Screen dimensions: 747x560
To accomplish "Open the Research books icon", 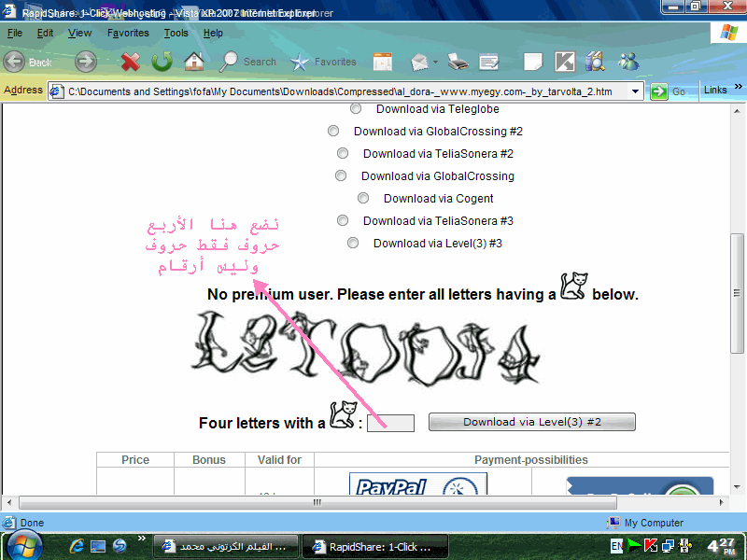I will (595, 62).
